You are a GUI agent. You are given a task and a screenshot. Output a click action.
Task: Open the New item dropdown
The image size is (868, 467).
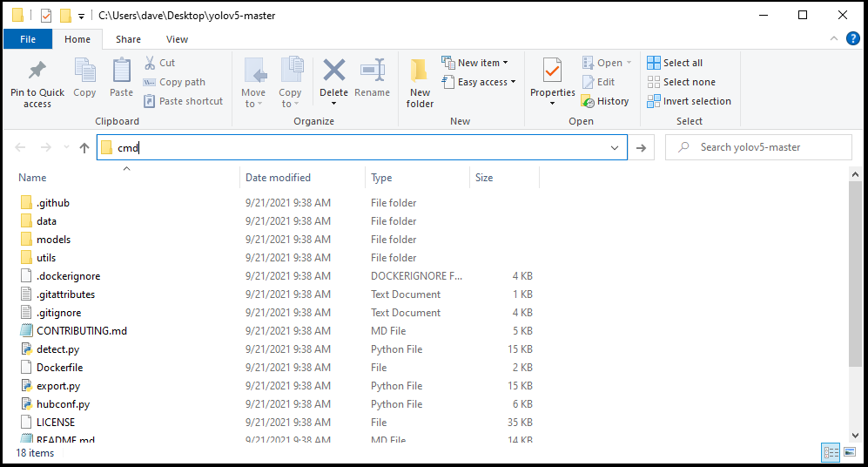(x=475, y=63)
